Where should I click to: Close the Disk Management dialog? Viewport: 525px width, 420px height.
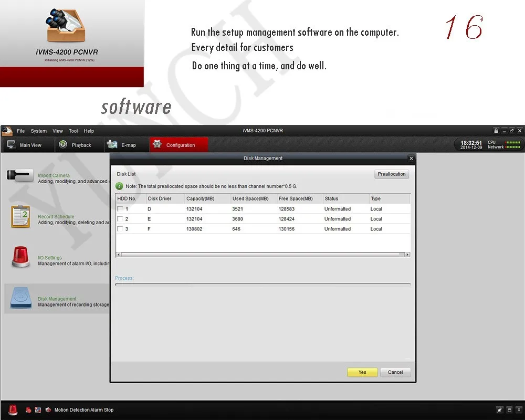pos(411,159)
